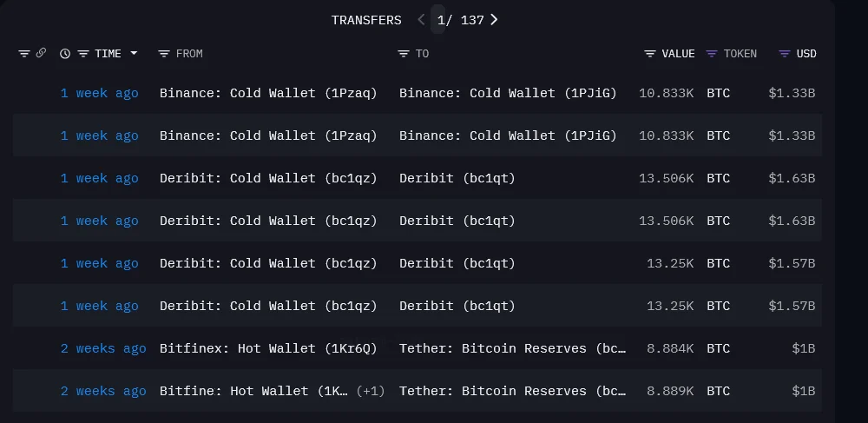Go to the previous transfers page
The height and width of the screenshot is (423, 868).
pos(422,20)
